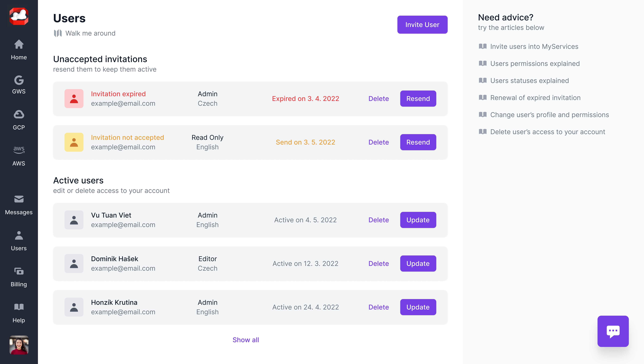Click the GWS label in sidebar

pyautogui.click(x=19, y=91)
